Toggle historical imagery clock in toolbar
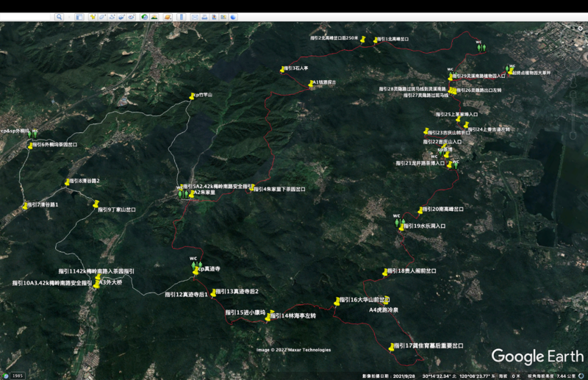The height and width of the screenshot is (380, 588). pos(144,17)
